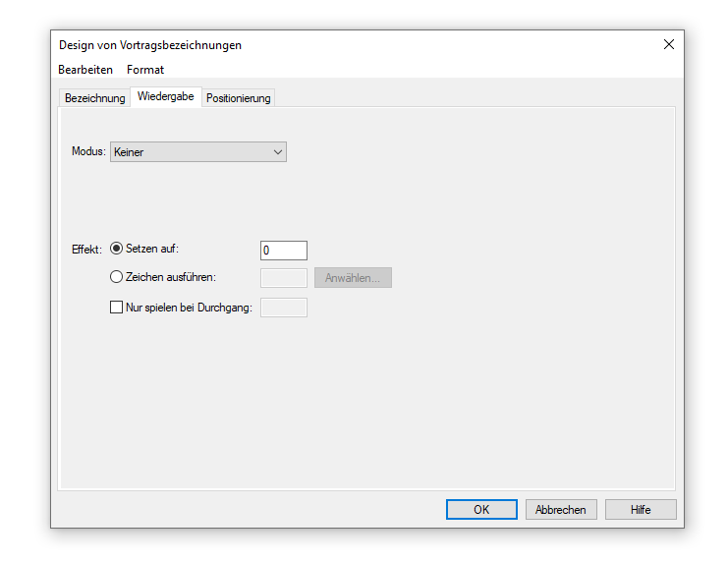This screenshot has height=562, width=728.
Task: Click the Durchgang number field
Action: tap(283, 308)
